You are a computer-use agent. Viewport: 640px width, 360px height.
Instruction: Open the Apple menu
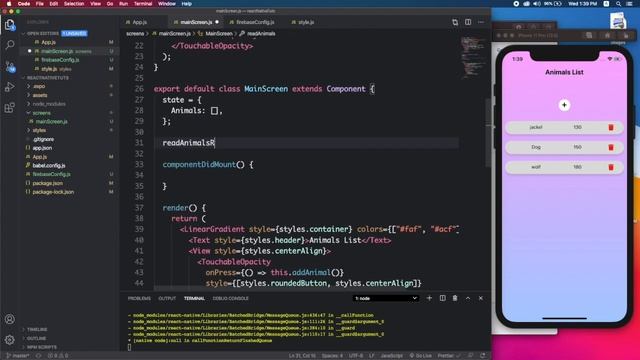point(9,4)
